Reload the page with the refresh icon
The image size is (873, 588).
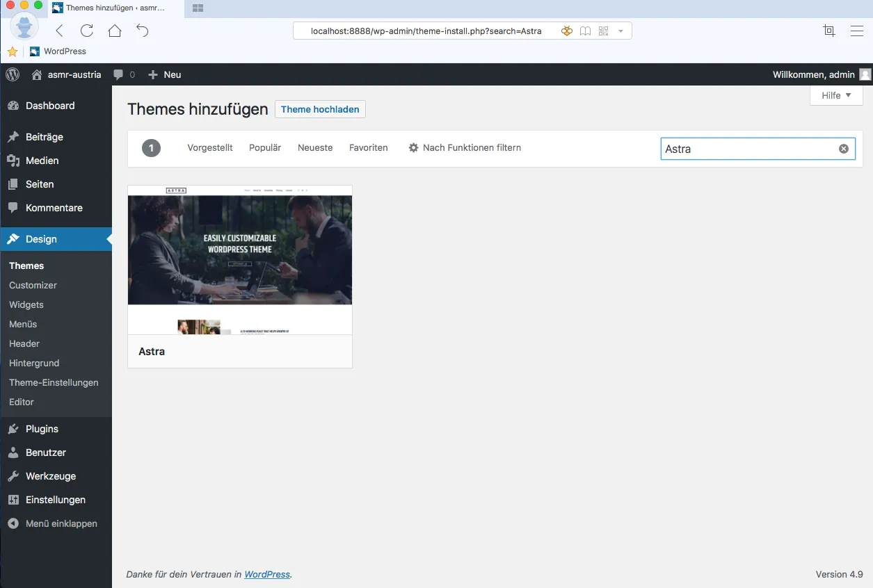87,31
